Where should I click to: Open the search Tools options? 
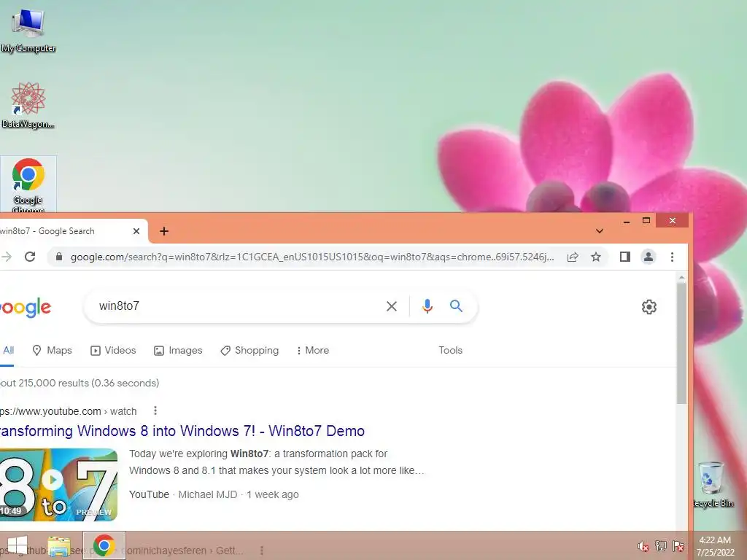450,351
